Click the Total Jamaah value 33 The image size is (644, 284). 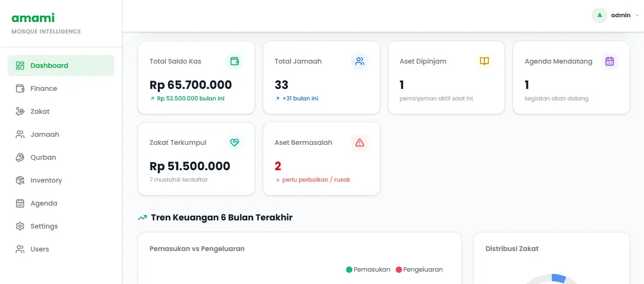click(281, 85)
